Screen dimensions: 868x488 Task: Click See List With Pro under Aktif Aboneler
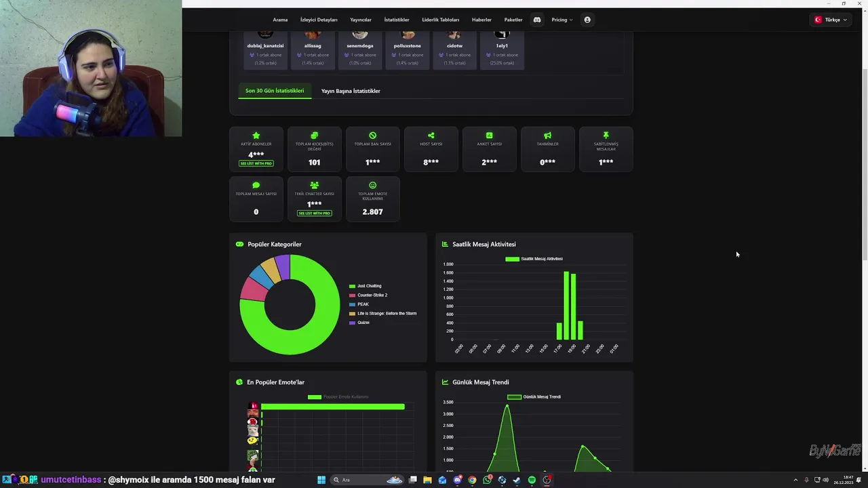pyautogui.click(x=256, y=163)
